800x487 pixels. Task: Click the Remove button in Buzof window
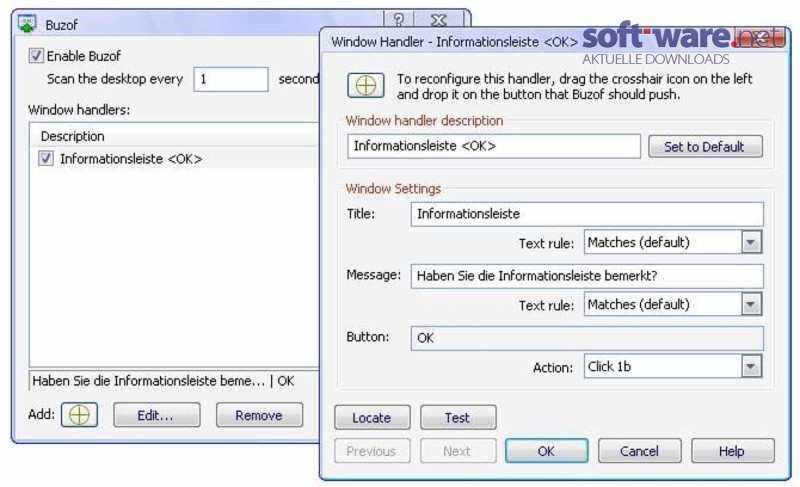(259, 415)
